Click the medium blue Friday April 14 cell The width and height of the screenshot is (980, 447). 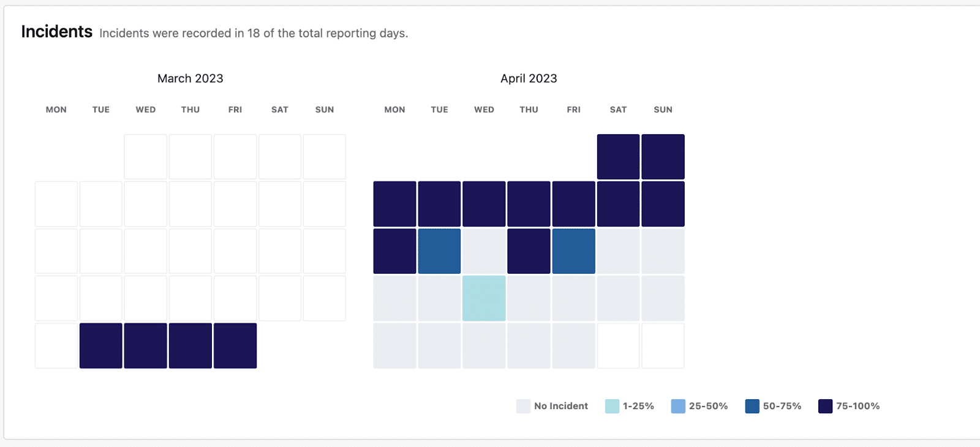(573, 251)
